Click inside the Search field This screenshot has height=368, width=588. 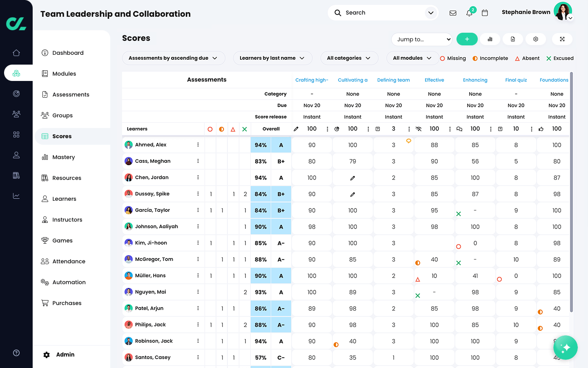coord(382,13)
